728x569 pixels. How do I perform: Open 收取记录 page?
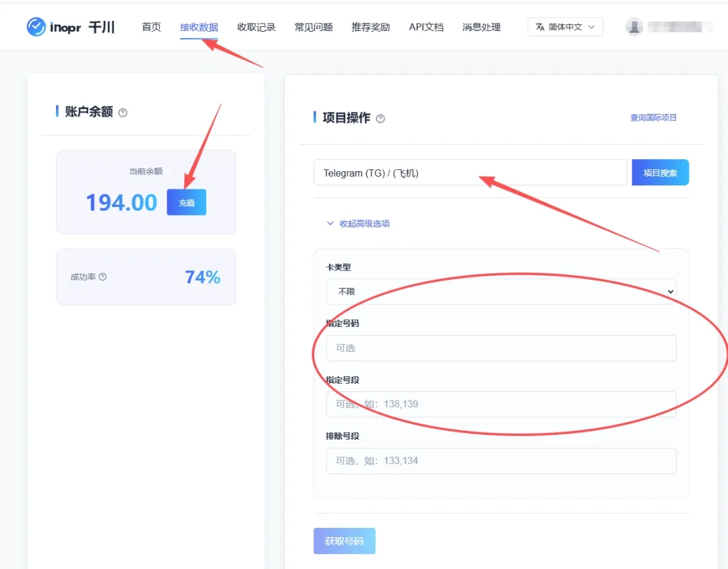point(256,27)
